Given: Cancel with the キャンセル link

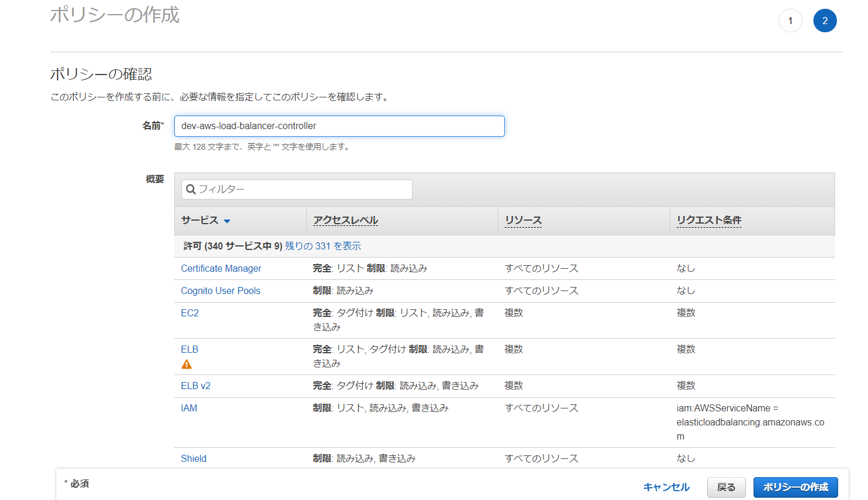Looking at the screenshot, I should coord(666,487).
